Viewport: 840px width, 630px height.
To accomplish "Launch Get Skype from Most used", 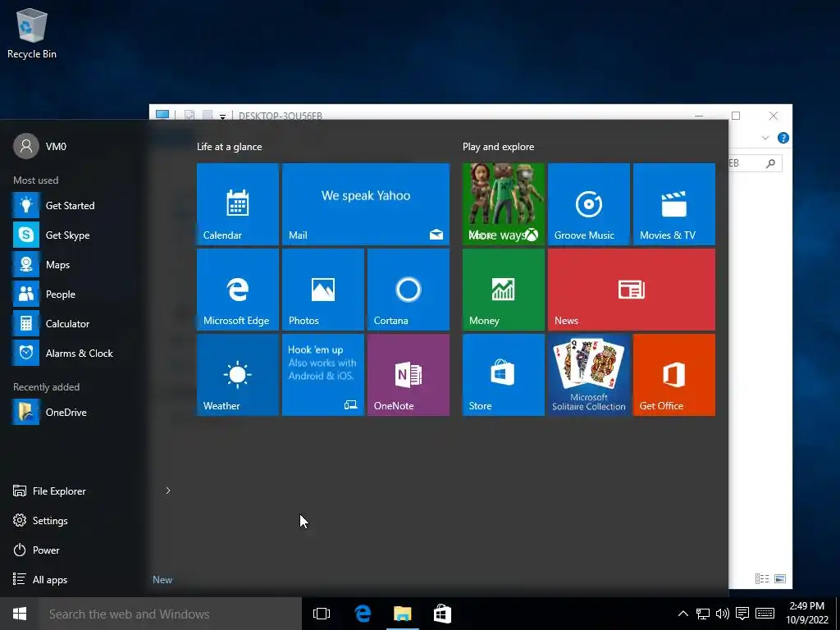I will click(x=73, y=235).
